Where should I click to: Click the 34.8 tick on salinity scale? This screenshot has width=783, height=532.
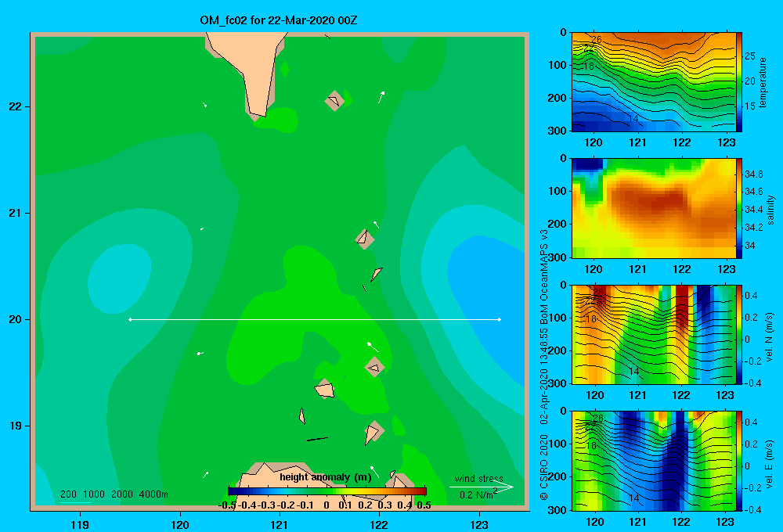[x=753, y=174]
